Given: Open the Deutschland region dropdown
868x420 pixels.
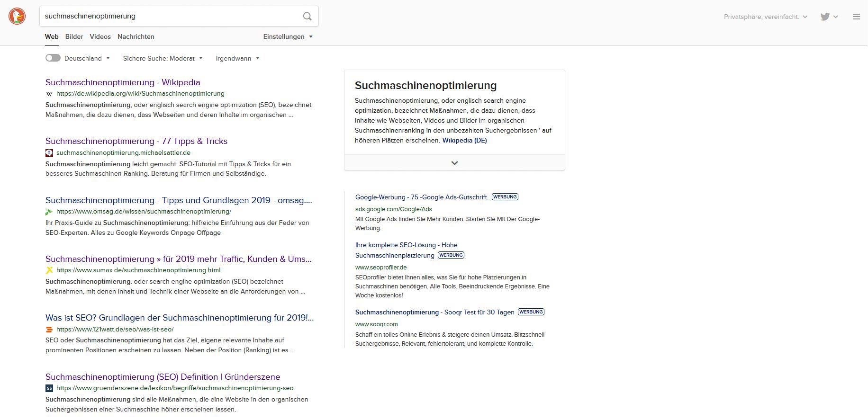Looking at the screenshot, I should tap(87, 58).
